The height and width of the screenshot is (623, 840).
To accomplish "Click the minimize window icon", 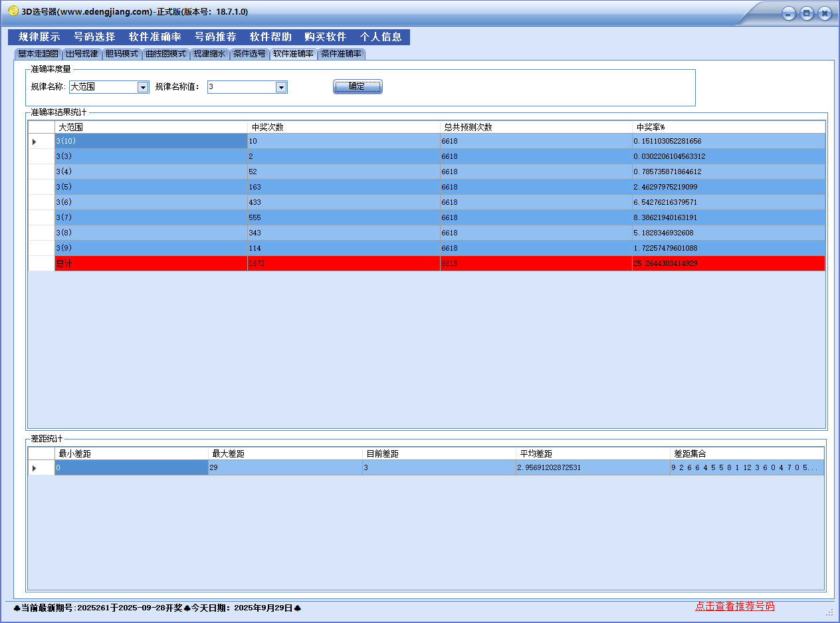I will 789,13.
